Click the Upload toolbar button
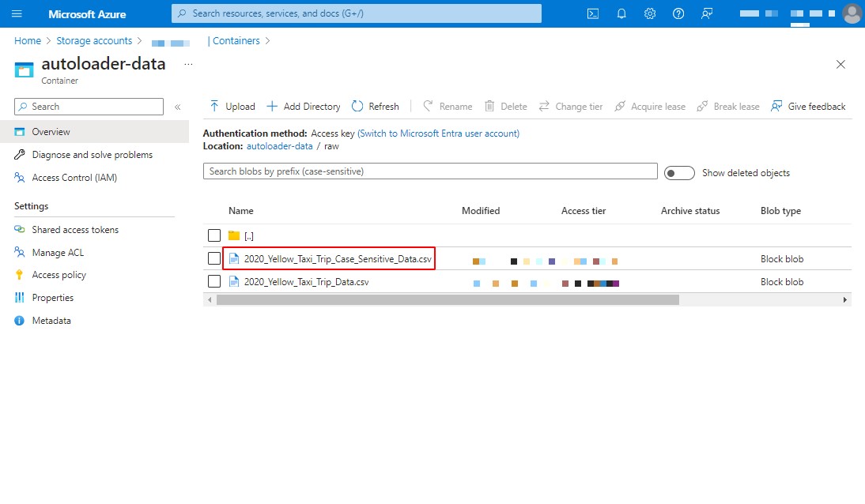Image resolution: width=865 pixels, height=504 pixels. tap(232, 107)
